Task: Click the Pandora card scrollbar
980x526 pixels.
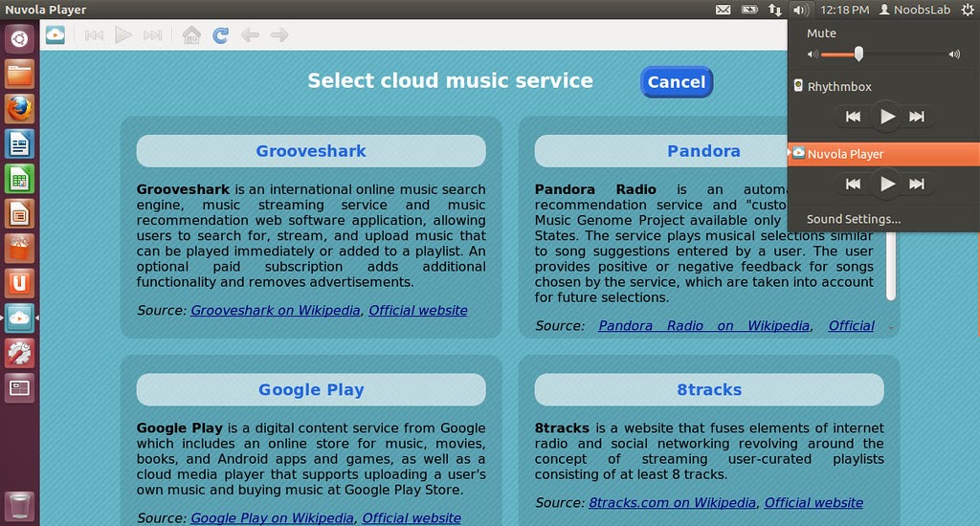Action: 891,266
